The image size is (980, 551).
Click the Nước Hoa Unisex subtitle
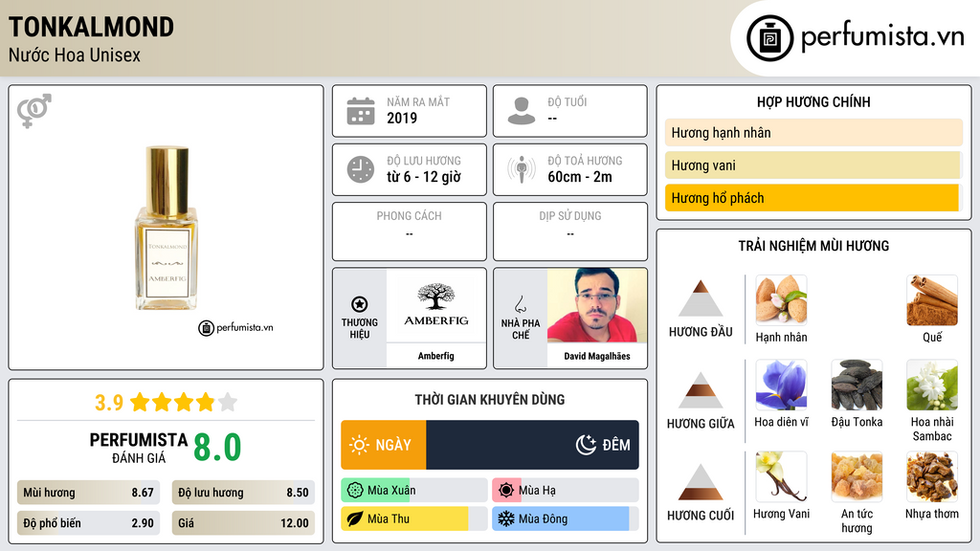coord(75,55)
